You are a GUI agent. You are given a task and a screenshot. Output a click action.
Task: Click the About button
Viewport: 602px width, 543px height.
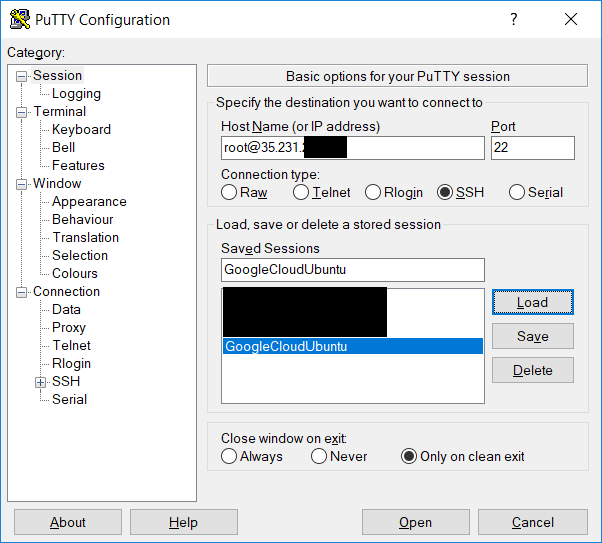click(x=68, y=522)
